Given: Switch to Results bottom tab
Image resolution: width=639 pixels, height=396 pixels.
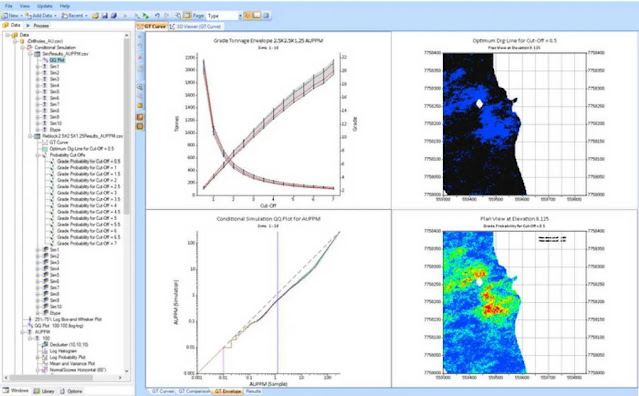Looking at the screenshot, I should coord(253,391).
